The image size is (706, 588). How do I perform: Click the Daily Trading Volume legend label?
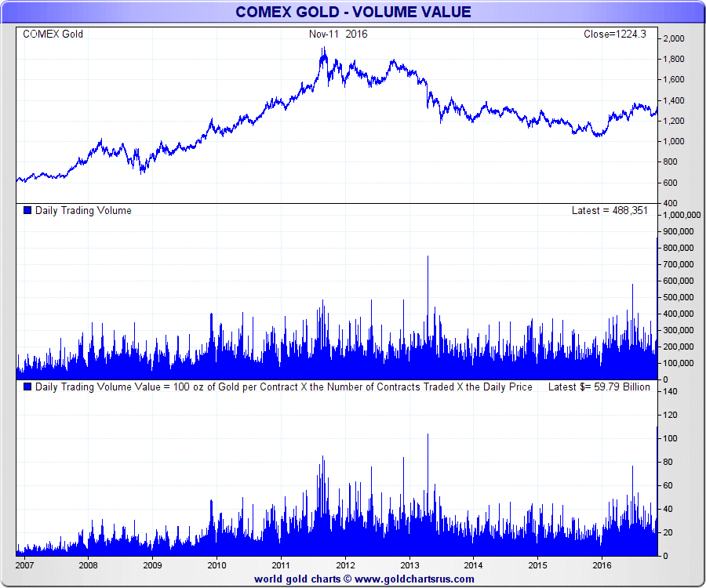click(83, 211)
